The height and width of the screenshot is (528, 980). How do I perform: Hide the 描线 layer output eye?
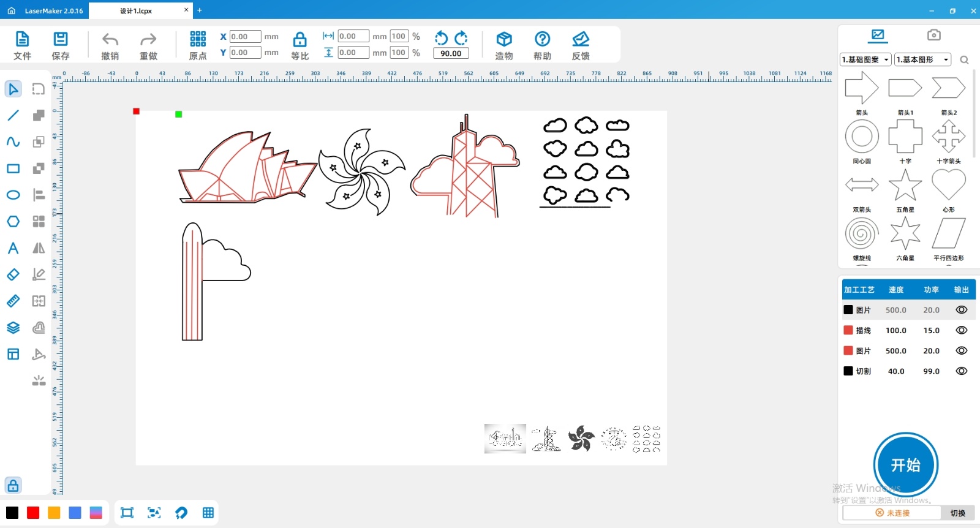coord(961,330)
